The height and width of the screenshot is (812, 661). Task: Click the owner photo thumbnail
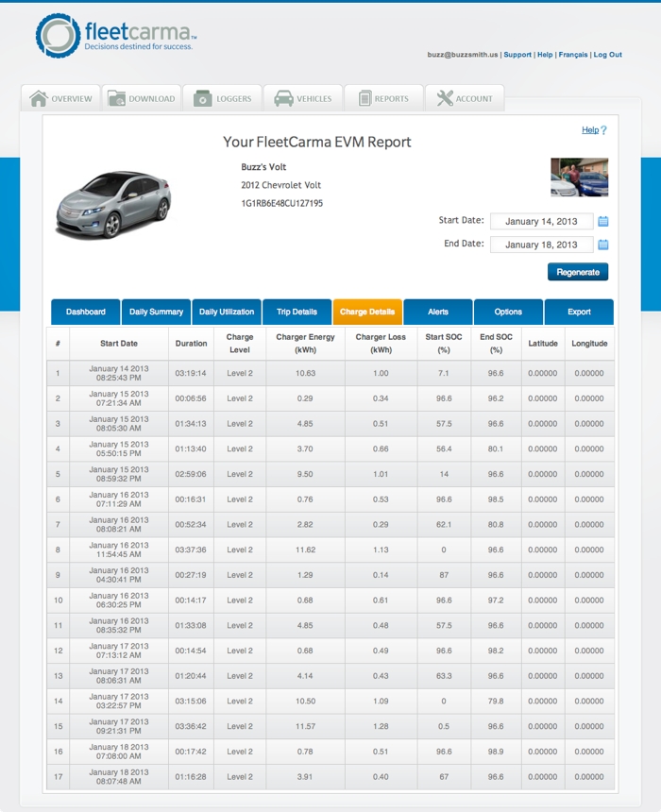pyautogui.click(x=579, y=178)
